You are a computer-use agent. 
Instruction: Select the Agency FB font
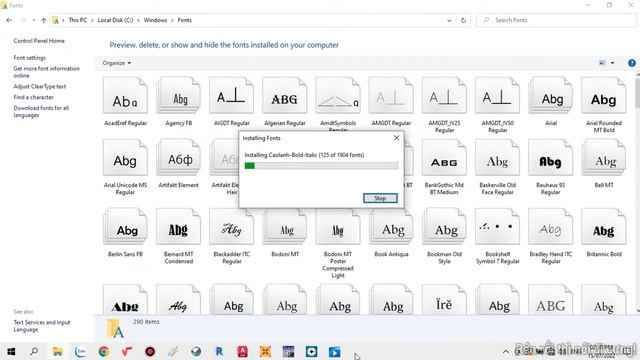[178, 102]
